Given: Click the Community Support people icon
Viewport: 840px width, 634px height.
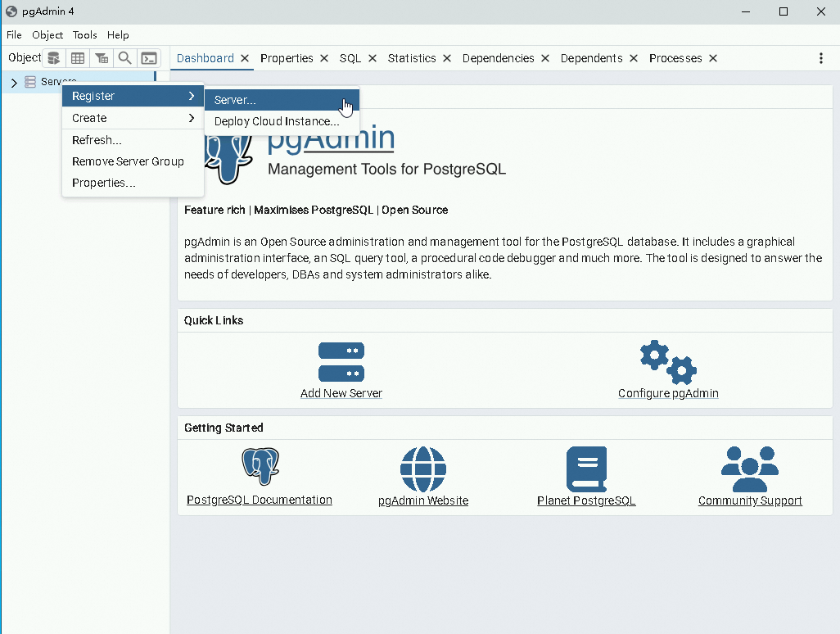Looking at the screenshot, I should [750, 465].
